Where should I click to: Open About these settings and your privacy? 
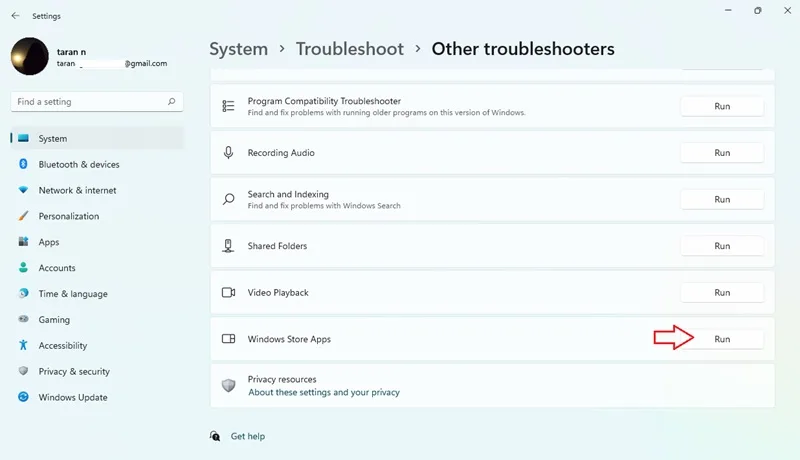tap(324, 392)
